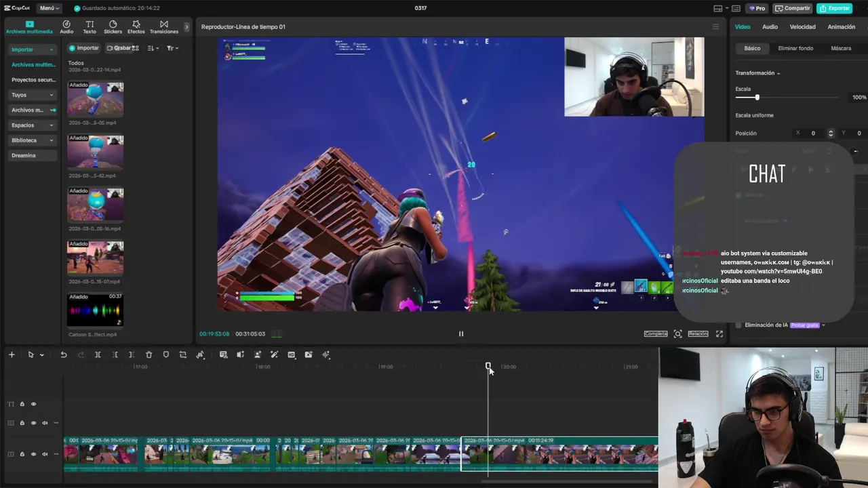Click the marker shield icon in timeline toolbar
The height and width of the screenshot is (488, 868).
pos(165,354)
